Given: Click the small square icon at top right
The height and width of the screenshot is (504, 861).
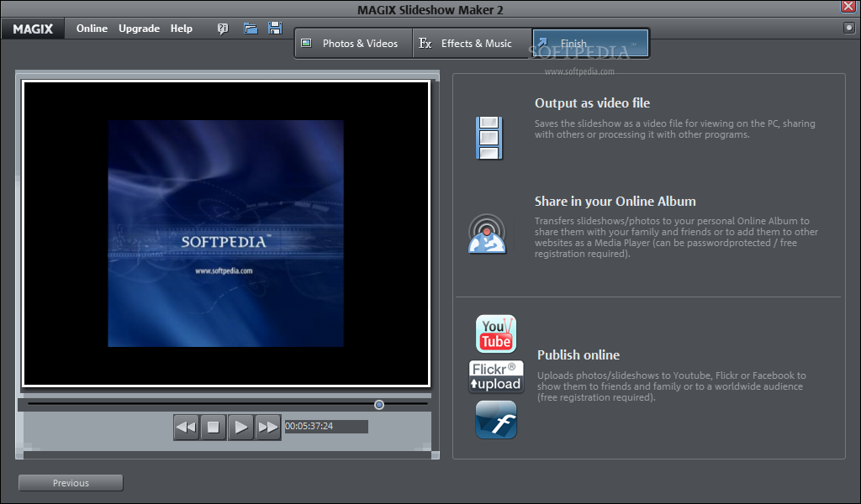Looking at the screenshot, I should tap(849, 28).
